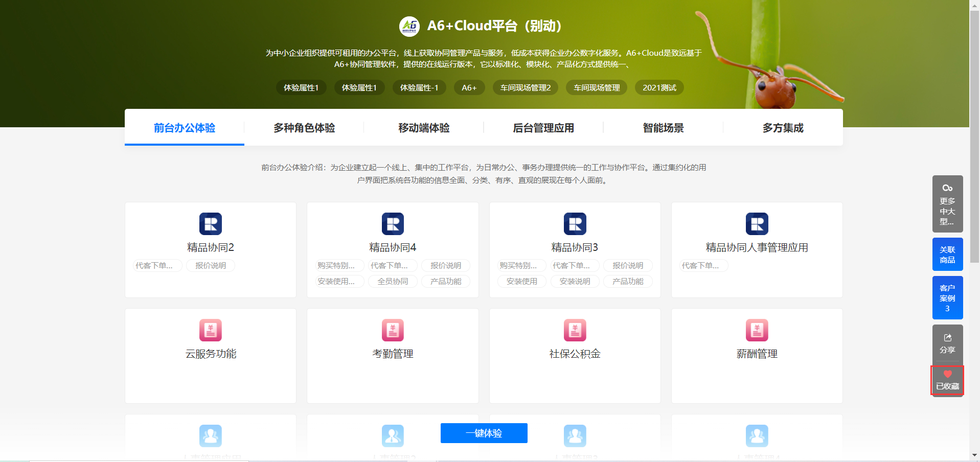Click the 体验属性-1 tag
The width and height of the screenshot is (980, 462).
click(419, 88)
